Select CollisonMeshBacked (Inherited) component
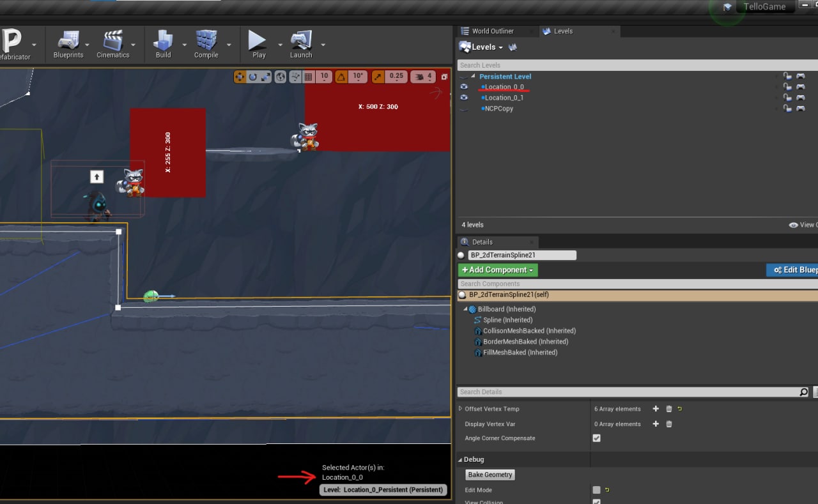Viewport: 818px width, 504px height. click(525, 331)
